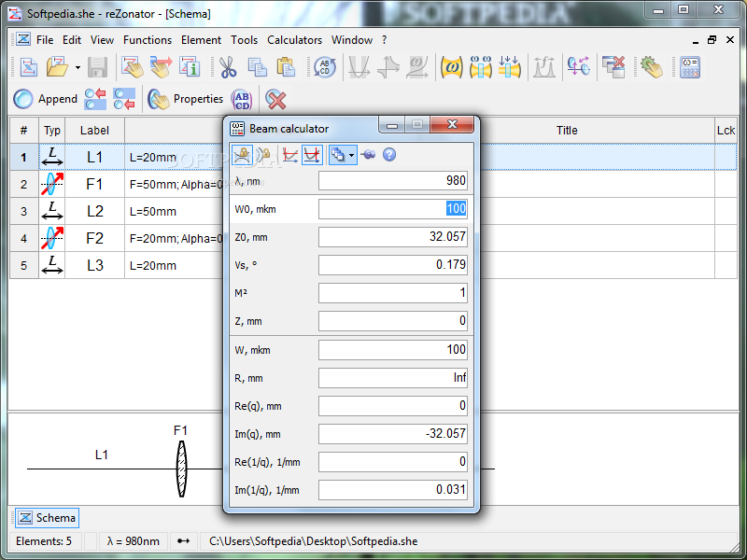Select the F2 element row
The width and height of the screenshot is (747, 560).
117,238
